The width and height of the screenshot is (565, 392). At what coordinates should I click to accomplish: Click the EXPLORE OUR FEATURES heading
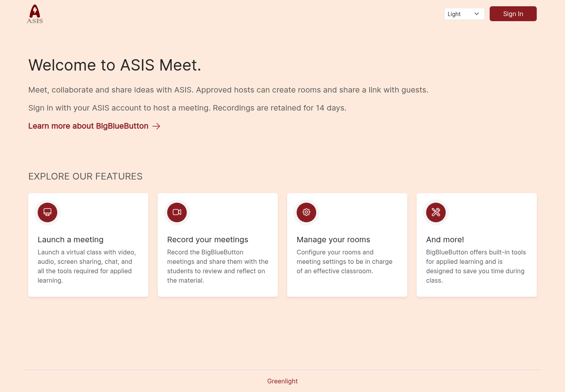click(86, 176)
